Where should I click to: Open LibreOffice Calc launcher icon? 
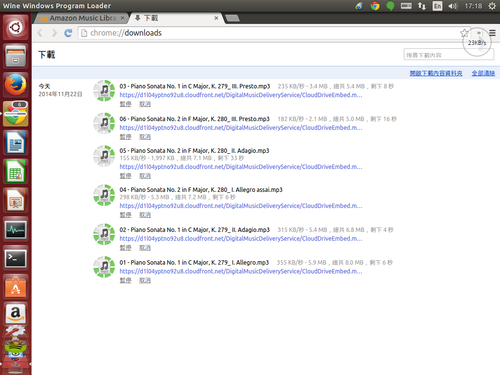coord(15,171)
